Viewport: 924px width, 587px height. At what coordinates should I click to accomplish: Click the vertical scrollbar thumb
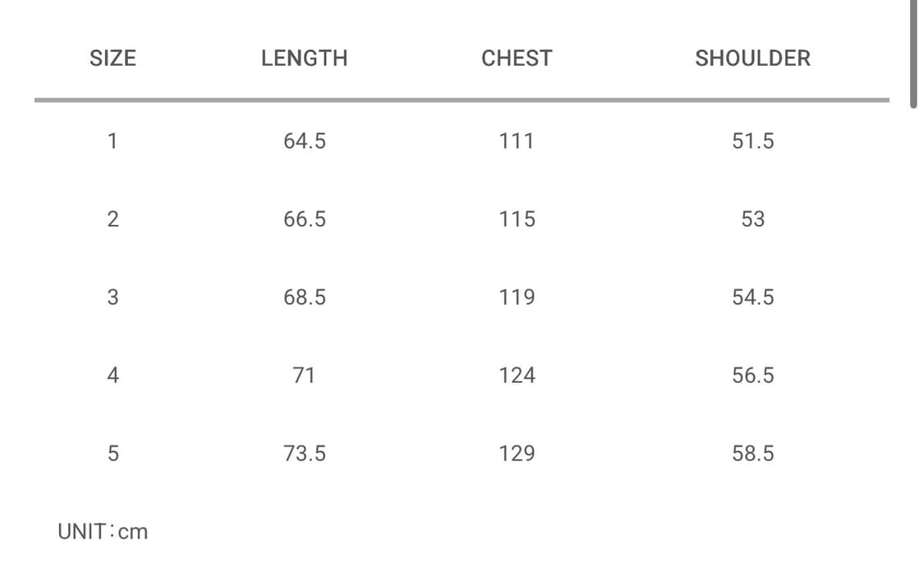tap(913, 53)
